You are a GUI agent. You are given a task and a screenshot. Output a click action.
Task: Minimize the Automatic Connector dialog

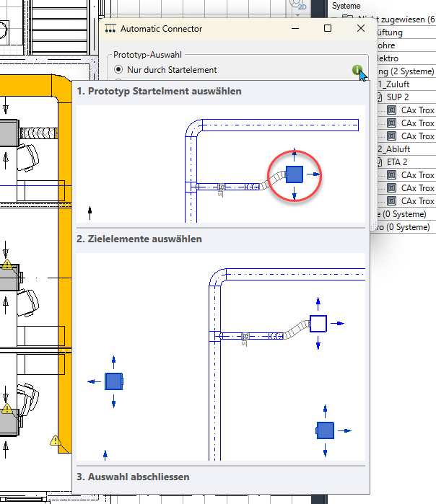pos(295,29)
